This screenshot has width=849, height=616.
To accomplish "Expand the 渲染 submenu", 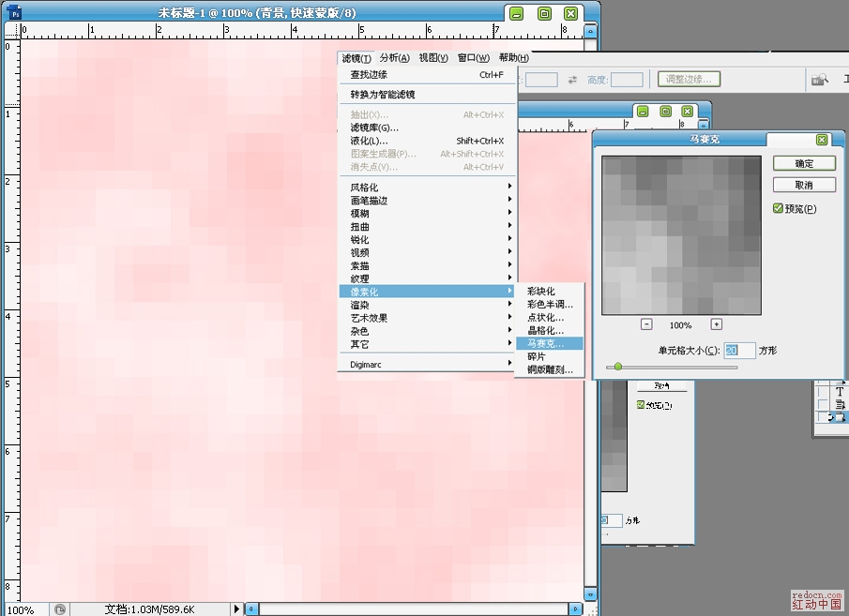I will coord(427,305).
